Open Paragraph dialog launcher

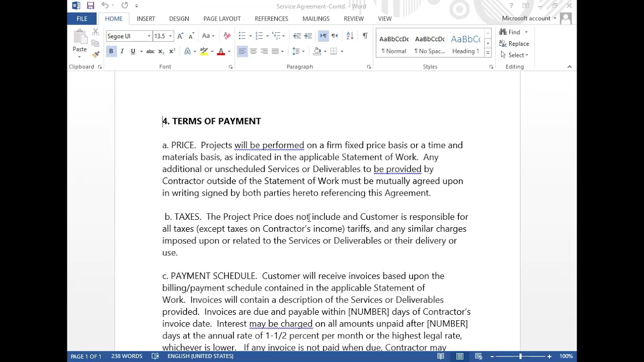(369, 67)
